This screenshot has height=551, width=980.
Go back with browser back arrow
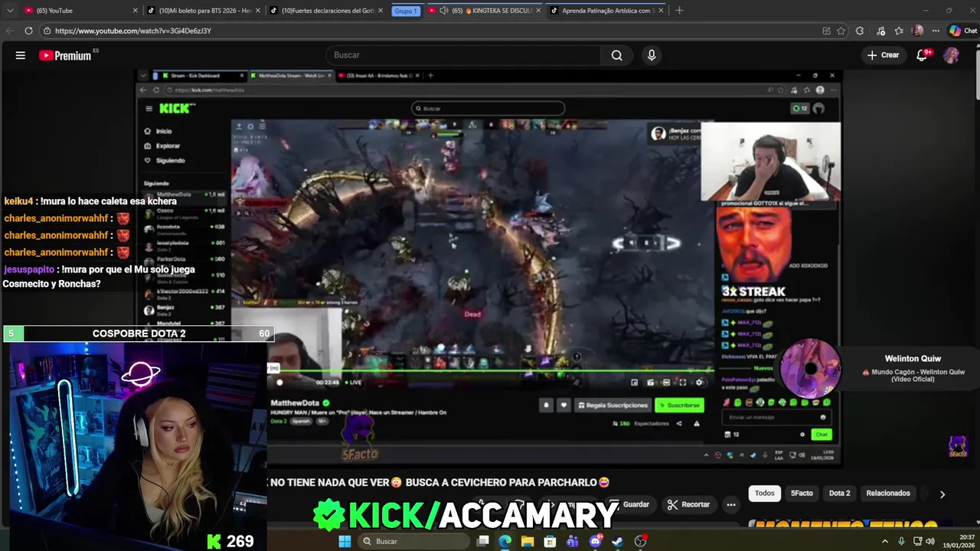point(10,31)
